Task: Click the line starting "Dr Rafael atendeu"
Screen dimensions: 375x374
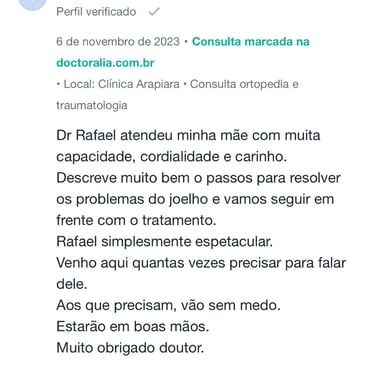Action: click(x=188, y=136)
